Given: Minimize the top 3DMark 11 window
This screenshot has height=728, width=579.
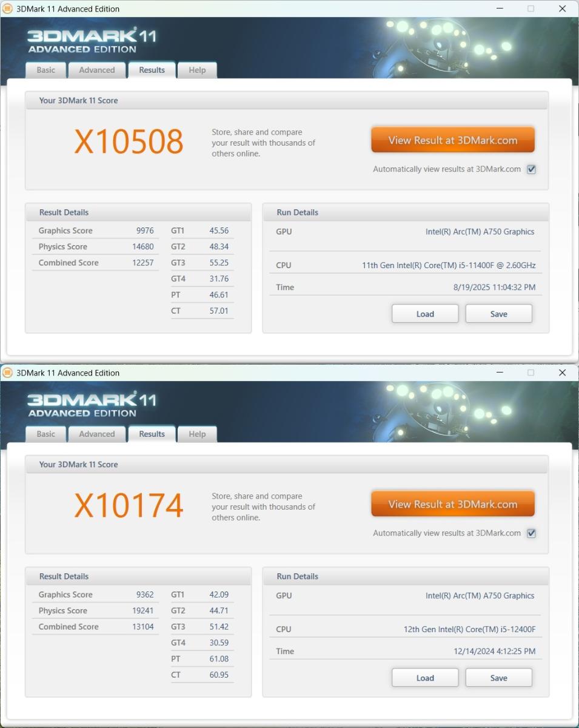Looking at the screenshot, I should tap(500, 8).
